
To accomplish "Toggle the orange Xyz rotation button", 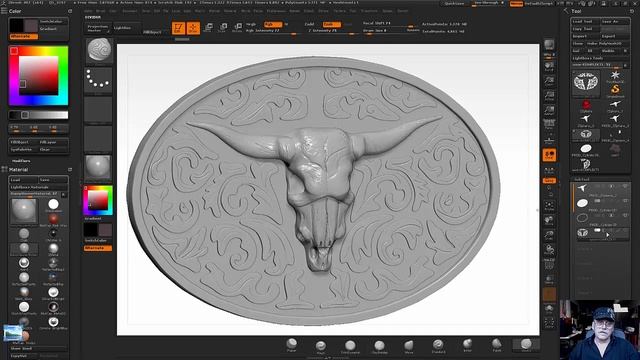I will (549, 180).
